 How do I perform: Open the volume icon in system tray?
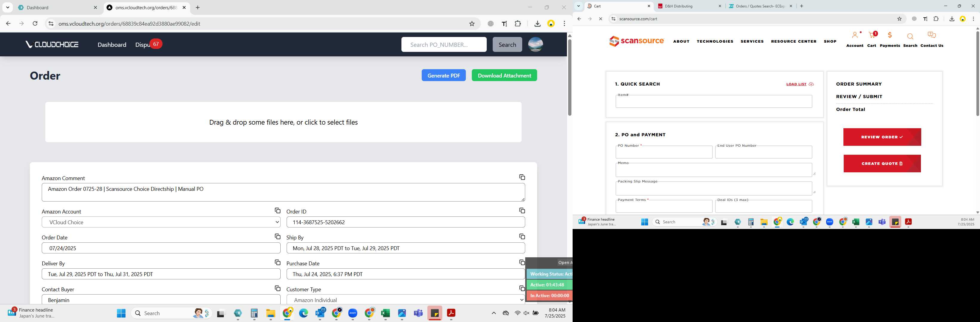pos(526,313)
